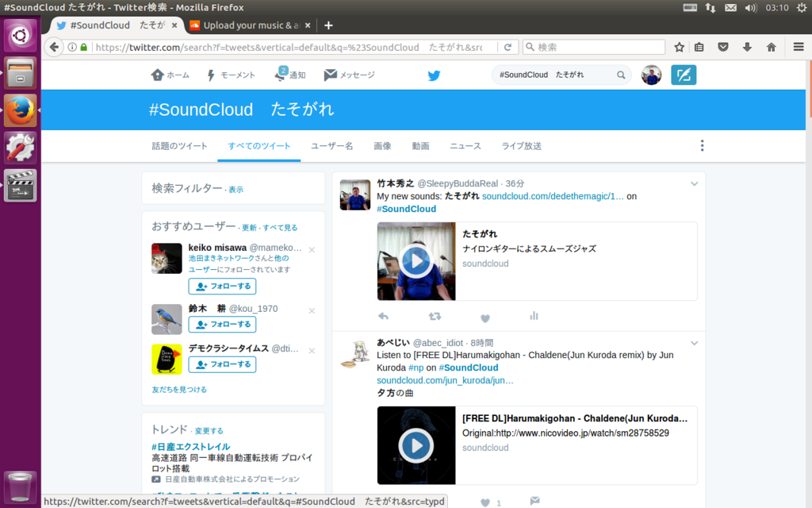This screenshot has height=508, width=812.
Task: Open system tray mail indicator
Action: tap(730, 8)
